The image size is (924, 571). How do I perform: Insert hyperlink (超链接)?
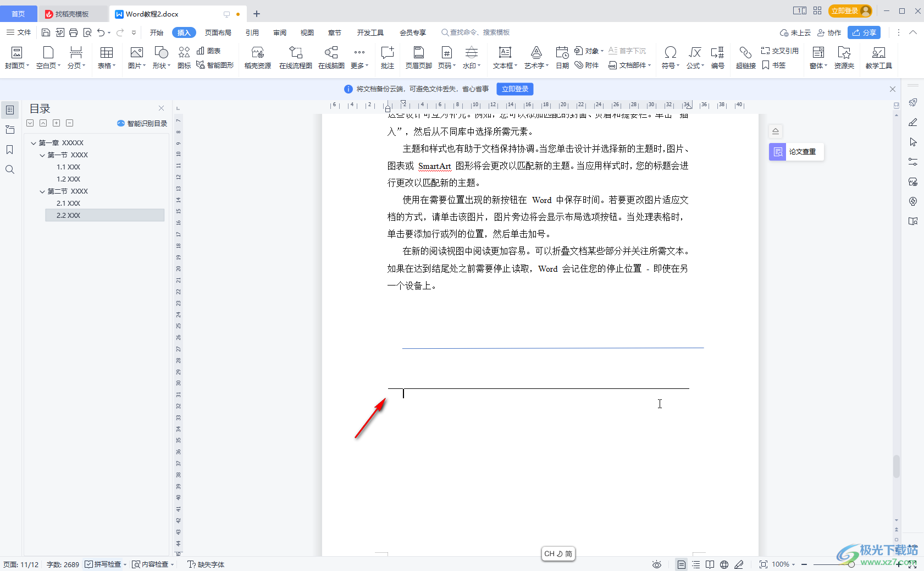746,58
